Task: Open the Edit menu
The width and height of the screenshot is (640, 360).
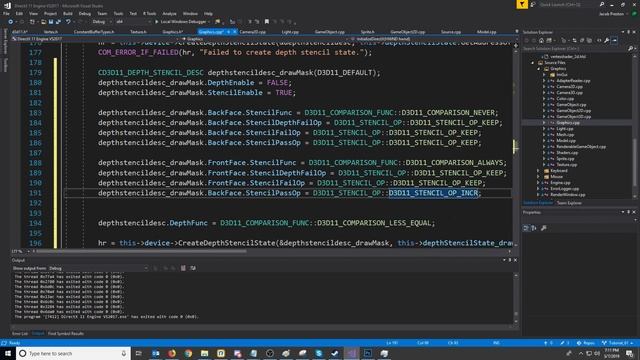Action: click(x=19, y=13)
